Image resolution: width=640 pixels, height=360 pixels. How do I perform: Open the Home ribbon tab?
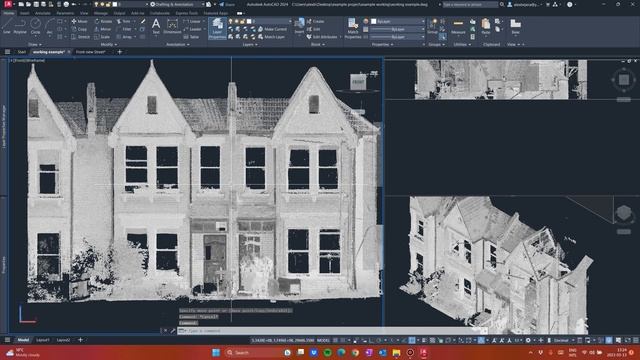point(8,13)
